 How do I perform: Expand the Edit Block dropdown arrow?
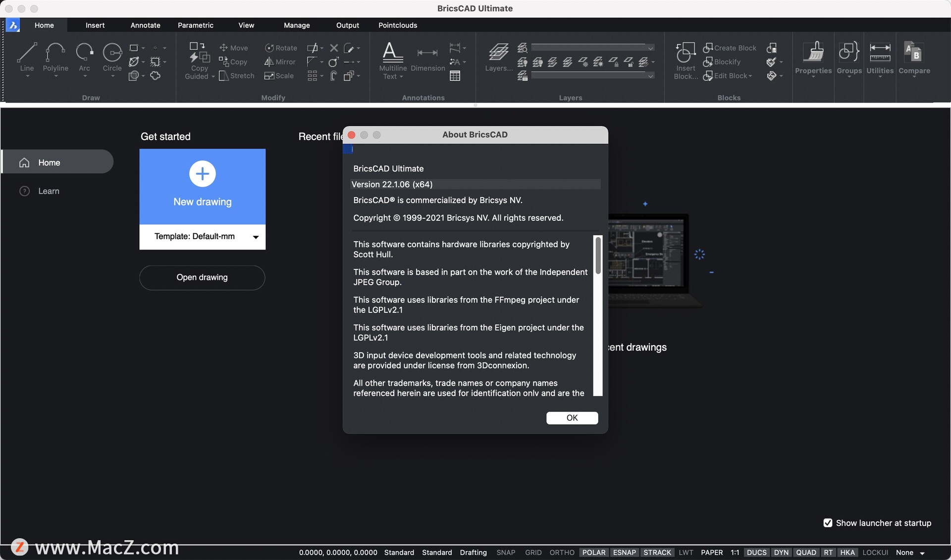coord(750,76)
